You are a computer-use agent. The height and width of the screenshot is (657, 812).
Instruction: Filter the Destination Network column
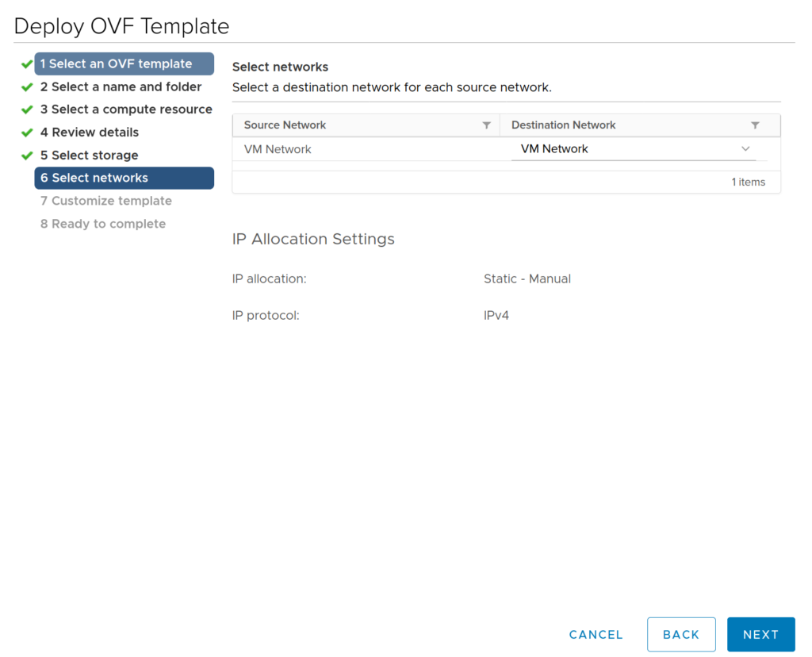[755, 125]
